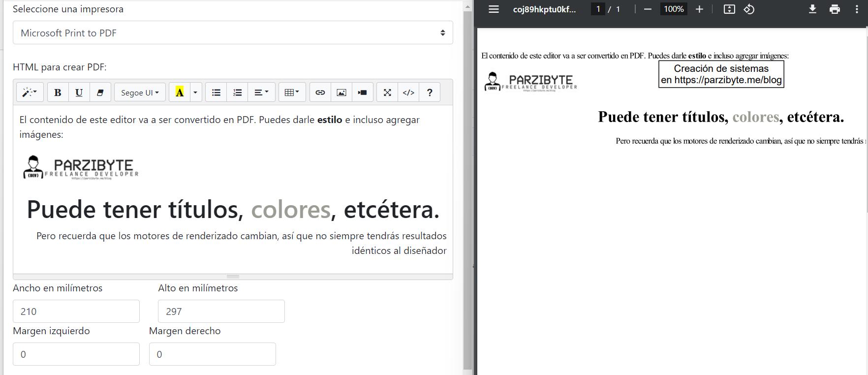The image size is (868, 375).
Task: Click the form's vertical scrollbar thumb
Action: [x=468, y=189]
